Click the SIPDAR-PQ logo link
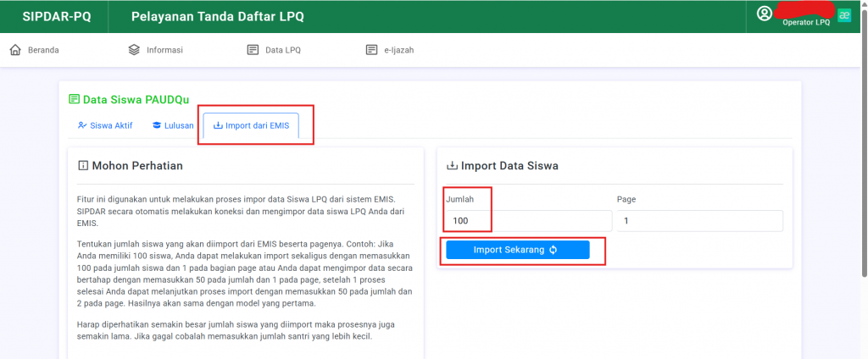This screenshot has height=359, width=868. pyautogui.click(x=57, y=17)
